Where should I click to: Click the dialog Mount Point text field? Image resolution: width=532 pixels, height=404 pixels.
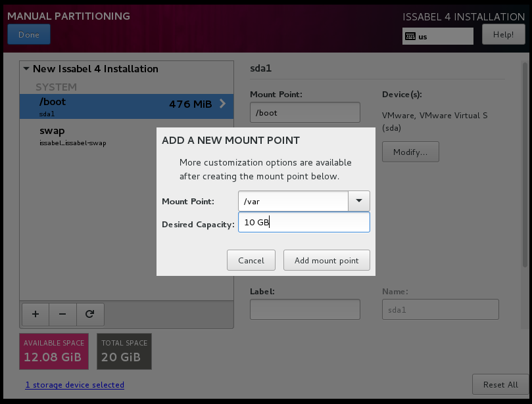coord(293,201)
